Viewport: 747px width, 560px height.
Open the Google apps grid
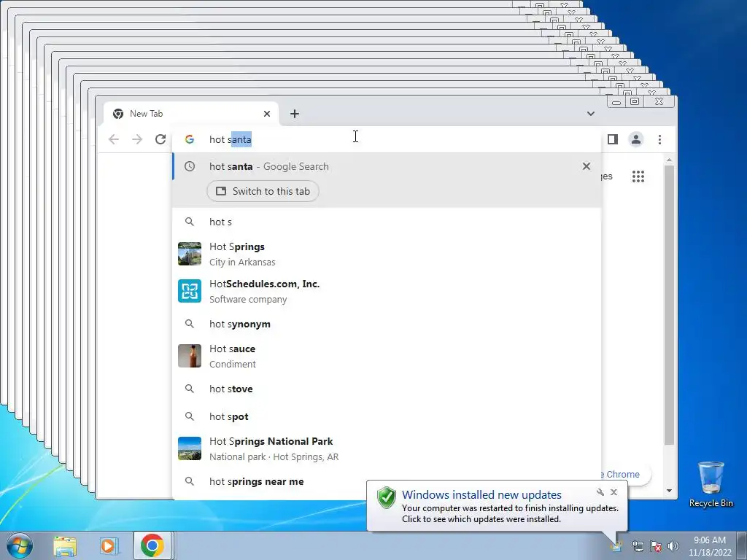click(x=638, y=176)
